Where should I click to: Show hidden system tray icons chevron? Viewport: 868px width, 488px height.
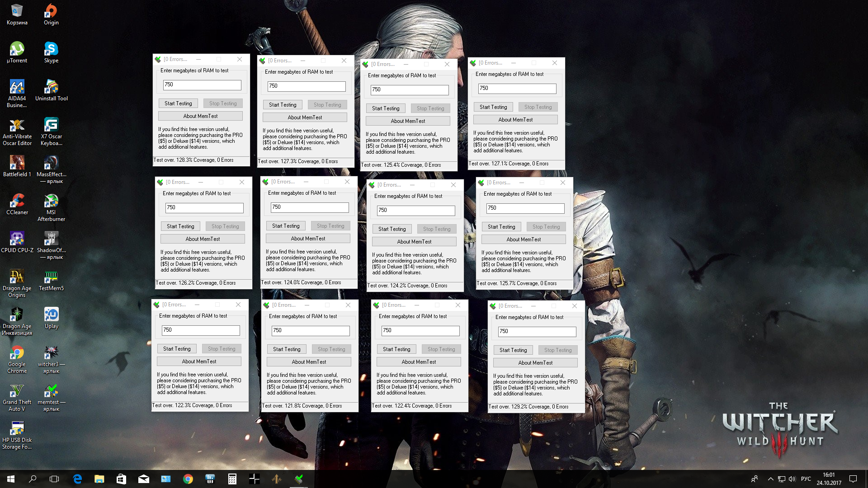coord(770,479)
